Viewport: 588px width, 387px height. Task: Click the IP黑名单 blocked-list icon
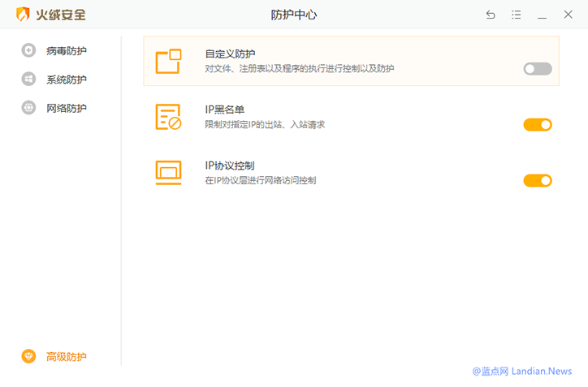168,117
